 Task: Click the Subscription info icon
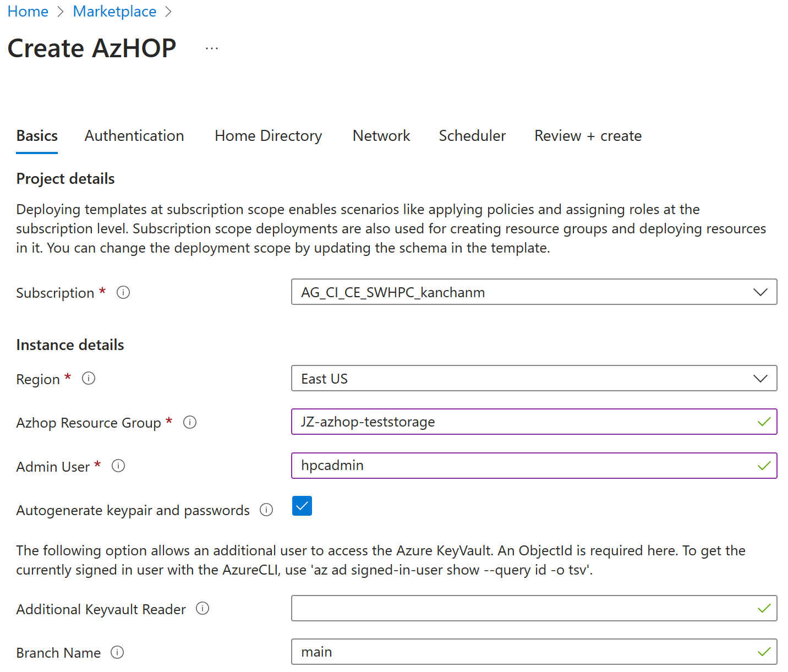pyautogui.click(x=123, y=292)
